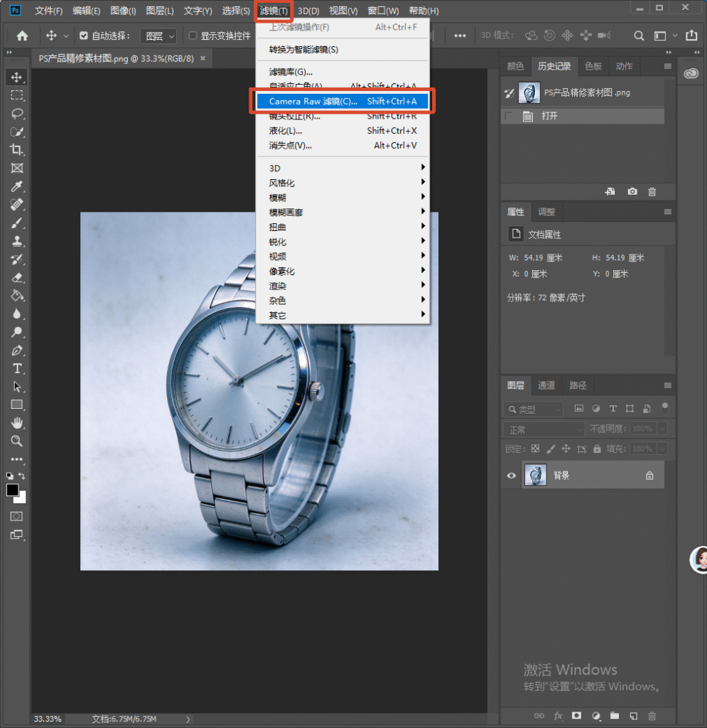
Task: Pick the Lasso tool
Action: click(x=17, y=113)
